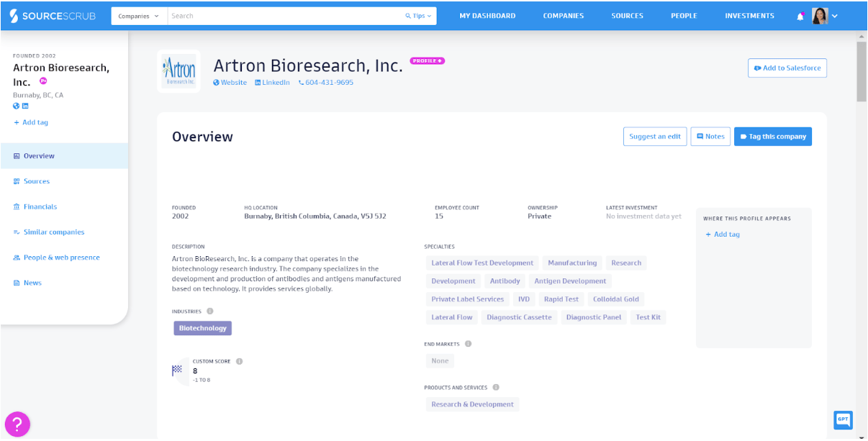
Task: Open the search Tips dropdown
Action: coord(420,16)
